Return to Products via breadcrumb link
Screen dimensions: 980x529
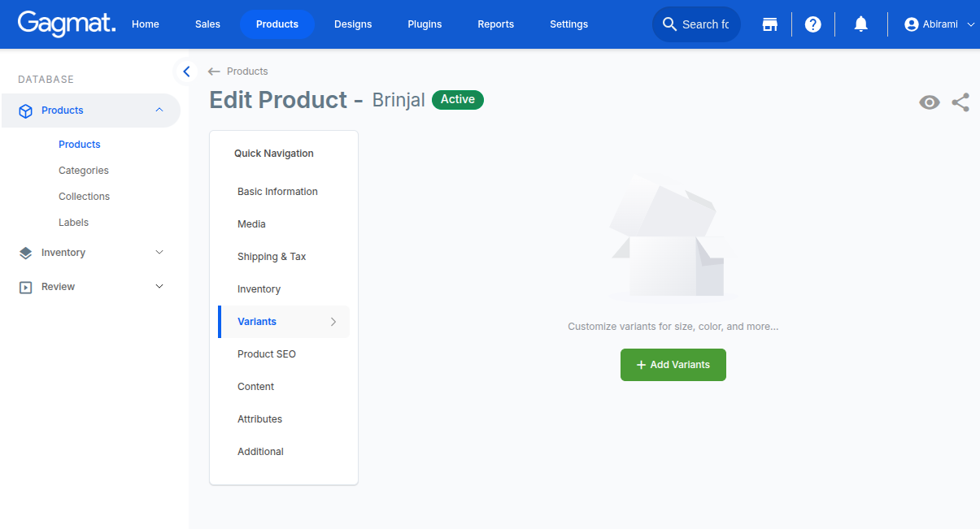point(247,72)
